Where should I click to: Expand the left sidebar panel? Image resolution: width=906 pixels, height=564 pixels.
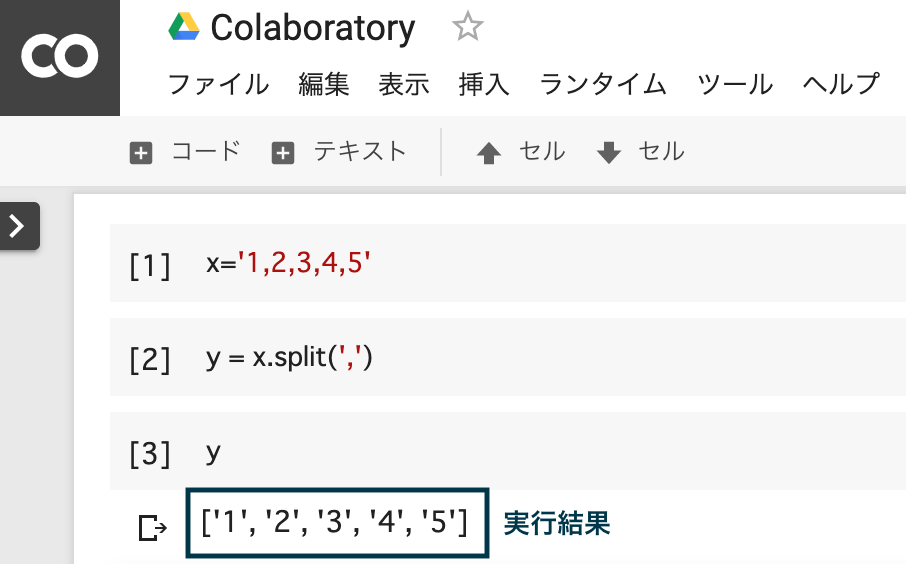[18, 226]
